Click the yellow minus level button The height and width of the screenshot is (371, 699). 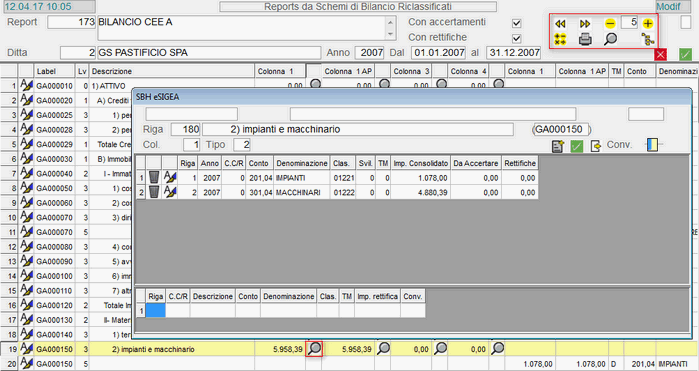click(x=610, y=24)
